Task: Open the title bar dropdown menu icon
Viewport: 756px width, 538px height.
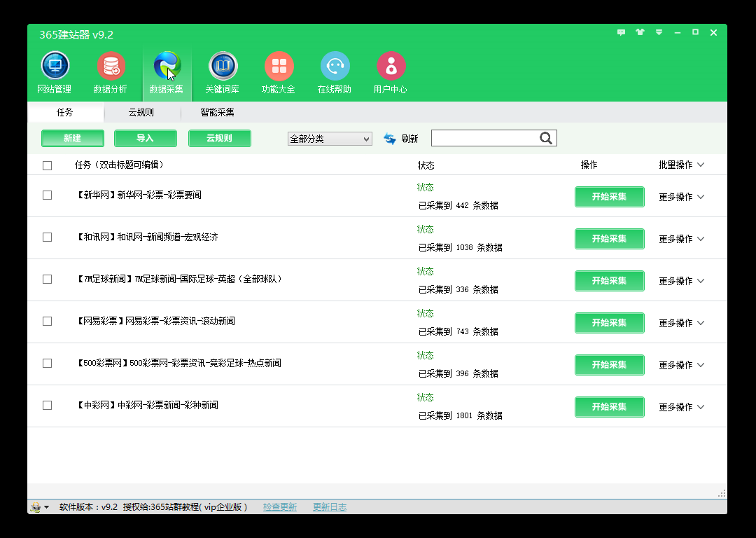Action: click(659, 32)
